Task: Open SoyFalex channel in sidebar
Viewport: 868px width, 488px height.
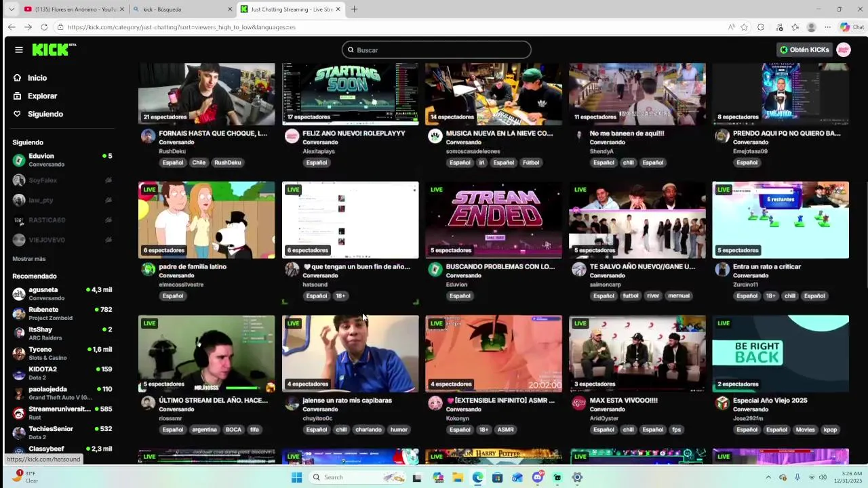Action: [x=62, y=180]
